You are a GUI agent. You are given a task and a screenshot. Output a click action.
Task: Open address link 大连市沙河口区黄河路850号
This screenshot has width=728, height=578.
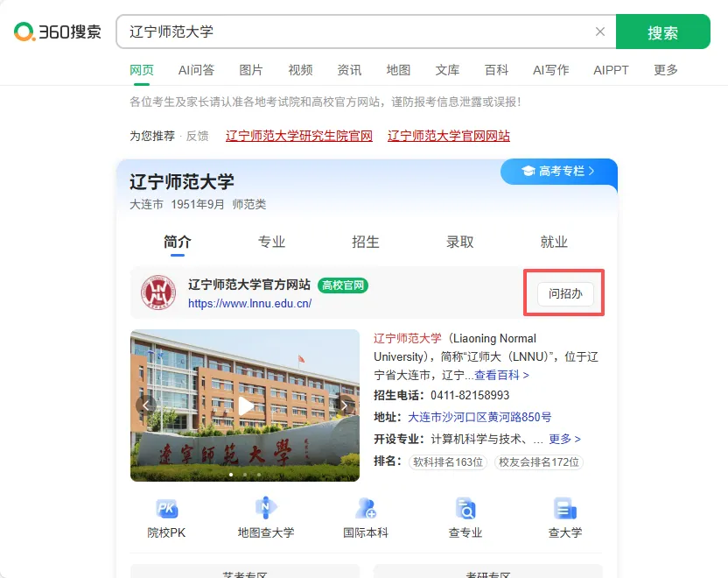point(479,417)
